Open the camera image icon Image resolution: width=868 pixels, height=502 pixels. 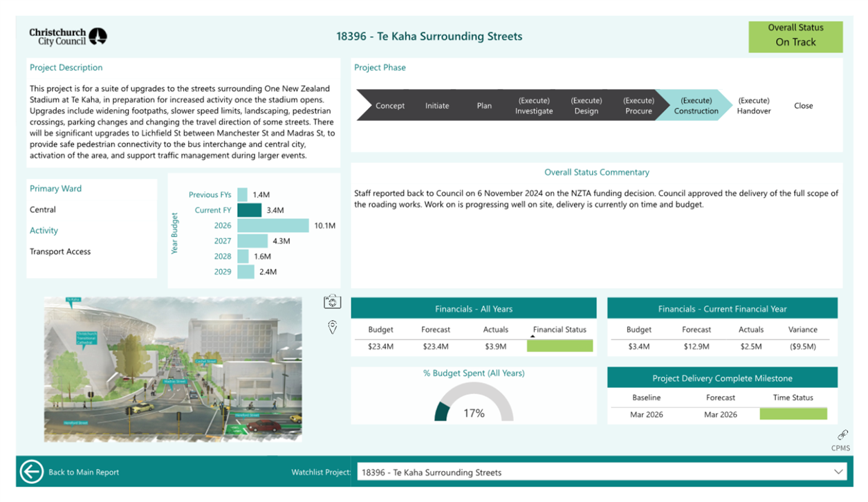point(333,302)
